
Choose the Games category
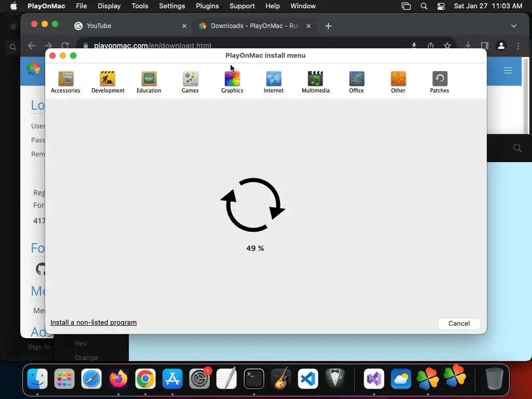pos(190,82)
